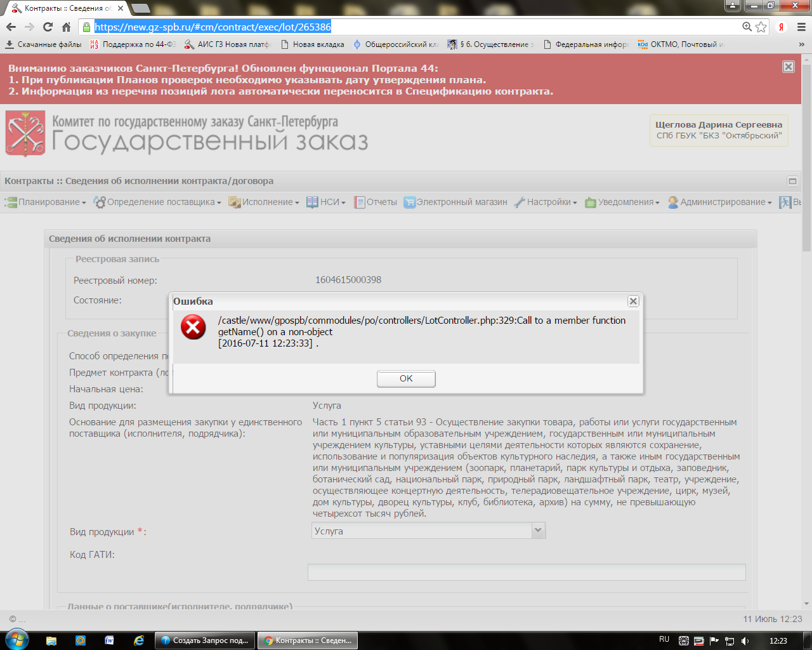Click the Государственный заказ coat of arms logo
The width and height of the screenshot is (812, 650).
[25, 133]
